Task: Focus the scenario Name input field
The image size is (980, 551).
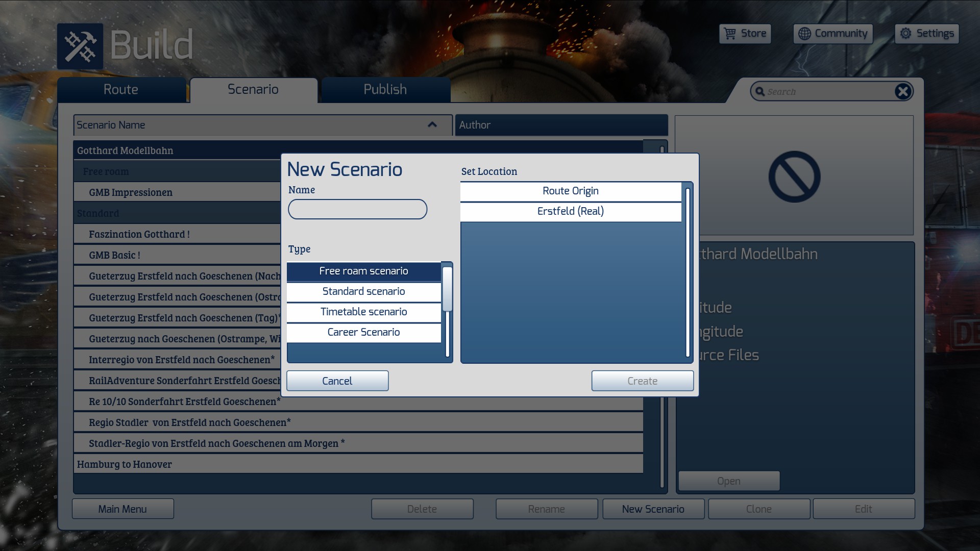Action: tap(357, 209)
